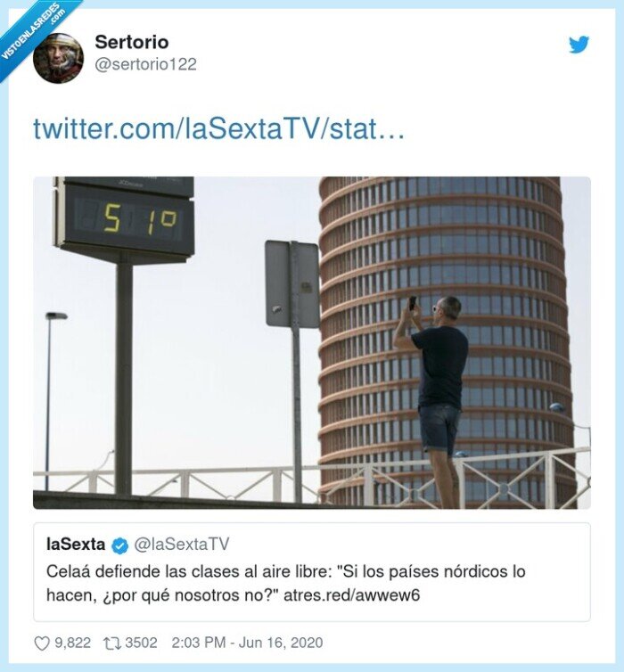Click the retweet arrows icon
624x672 pixels.
[111, 643]
